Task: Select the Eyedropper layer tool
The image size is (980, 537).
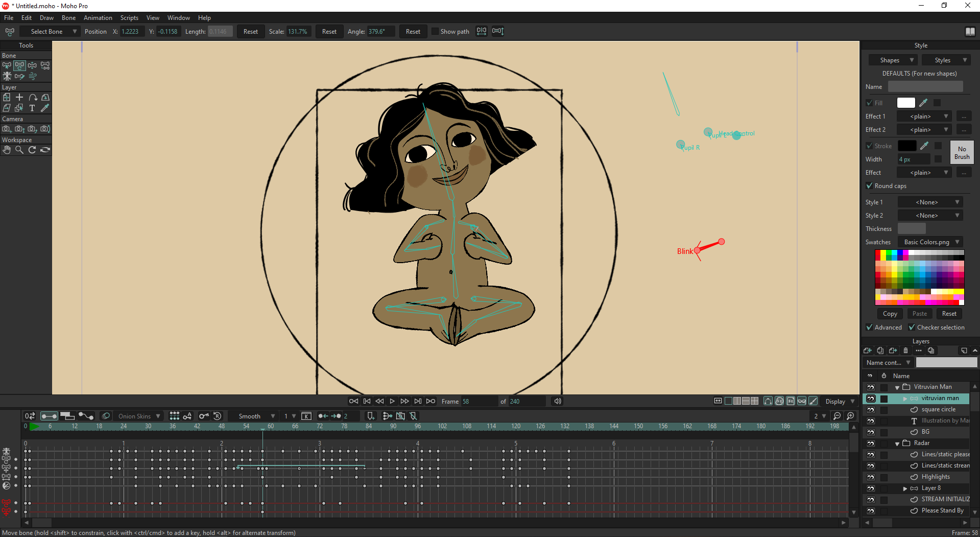Action: 45,108
